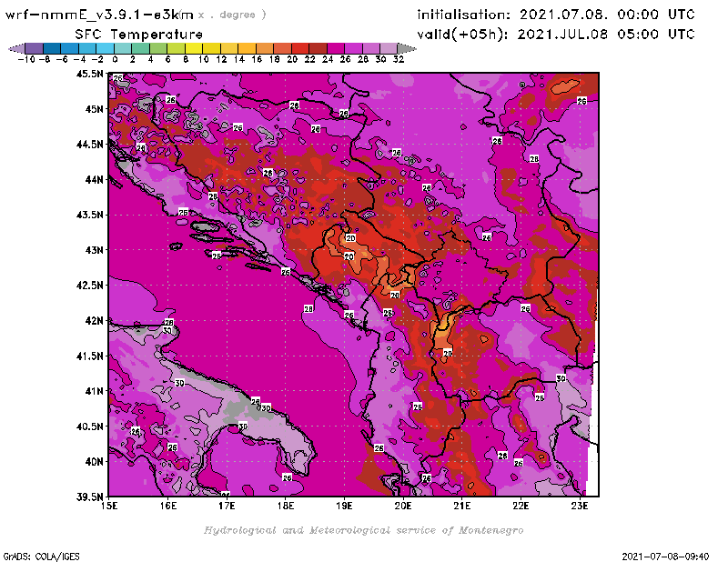Click the Hydrological and Meteorological service footer
Image resolution: width=728 pixels, height=562 pixels.
pos(363,530)
